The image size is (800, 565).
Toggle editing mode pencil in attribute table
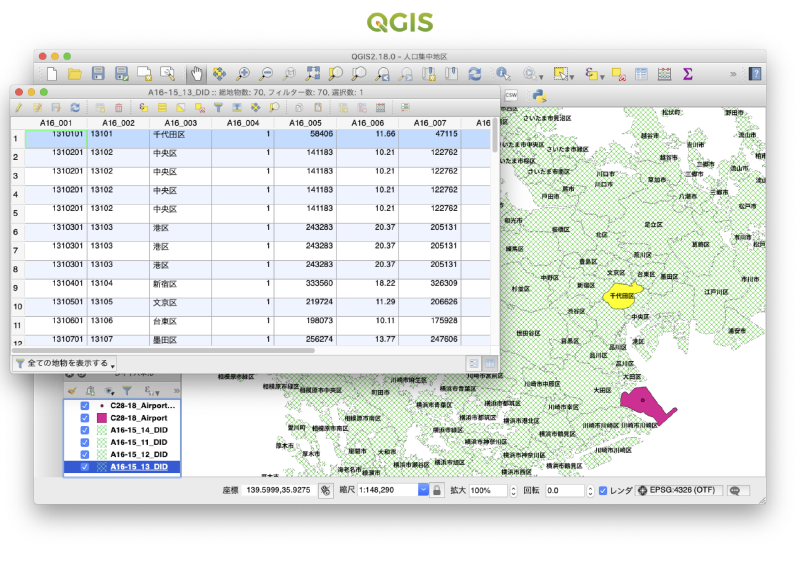tap(19, 108)
